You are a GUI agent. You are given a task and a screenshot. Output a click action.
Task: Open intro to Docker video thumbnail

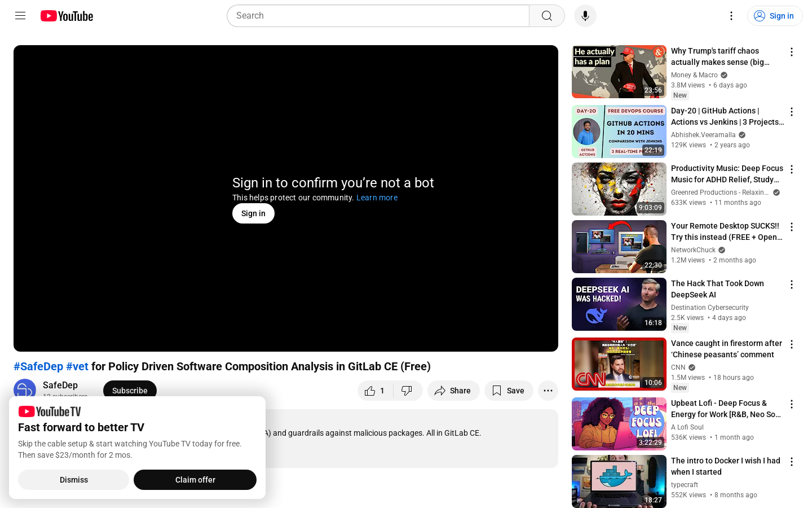(619, 481)
